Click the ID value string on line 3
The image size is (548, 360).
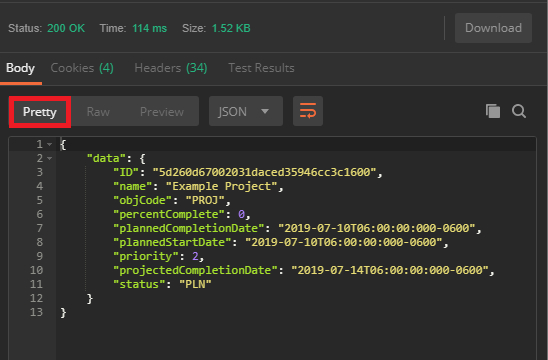pyautogui.click(x=264, y=172)
